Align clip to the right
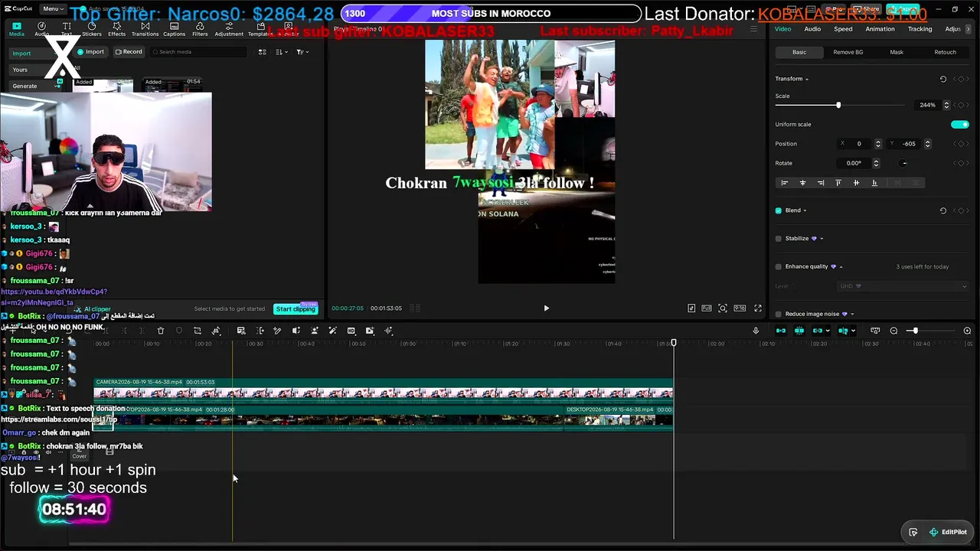The width and height of the screenshot is (980, 551). point(821,183)
